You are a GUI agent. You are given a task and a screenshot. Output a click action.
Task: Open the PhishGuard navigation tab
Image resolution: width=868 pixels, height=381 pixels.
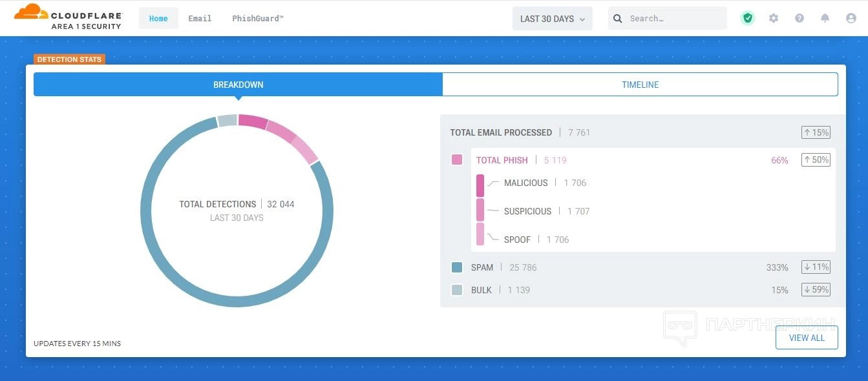click(x=258, y=18)
